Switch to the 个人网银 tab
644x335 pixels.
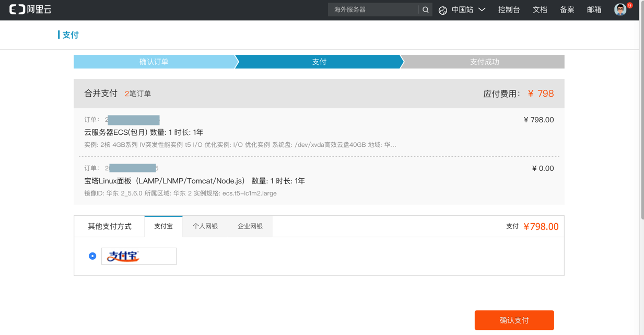pos(205,226)
